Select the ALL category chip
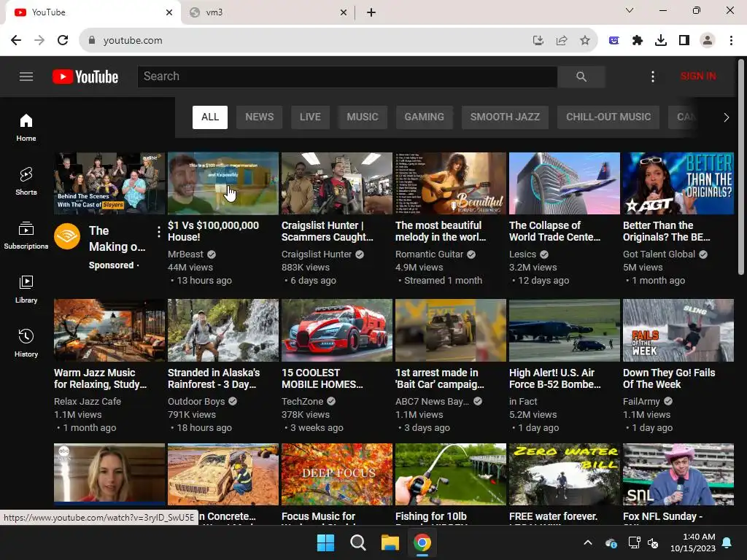Screen dimensions: 747x560 pos(210,117)
